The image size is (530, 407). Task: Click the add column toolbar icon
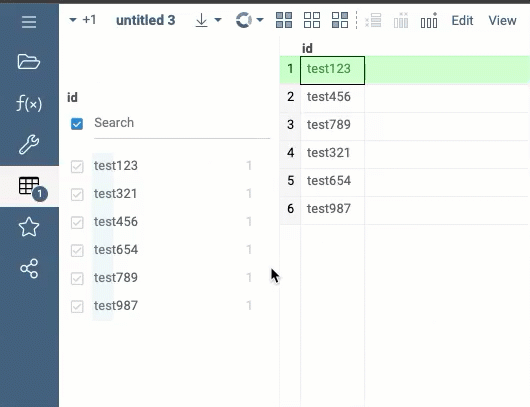[x=429, y=20]
